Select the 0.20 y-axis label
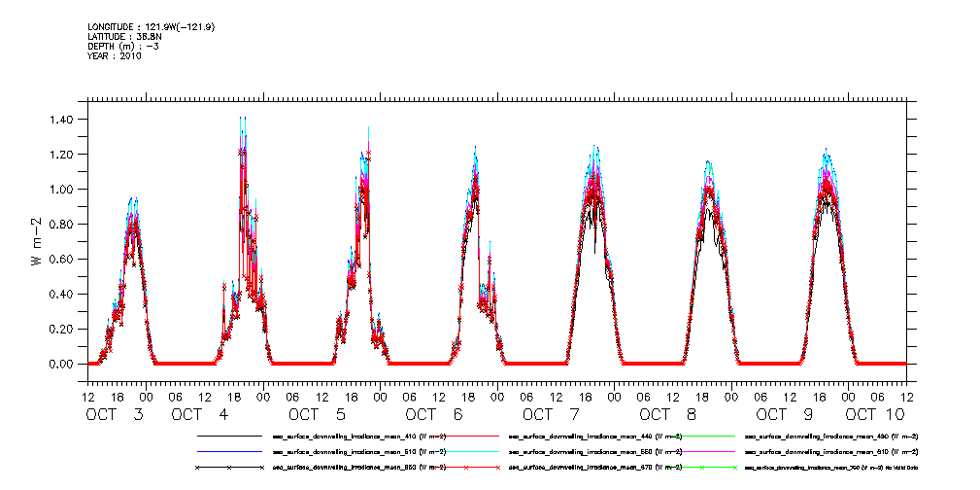This screenshot has width=980, height=490. 60,330
